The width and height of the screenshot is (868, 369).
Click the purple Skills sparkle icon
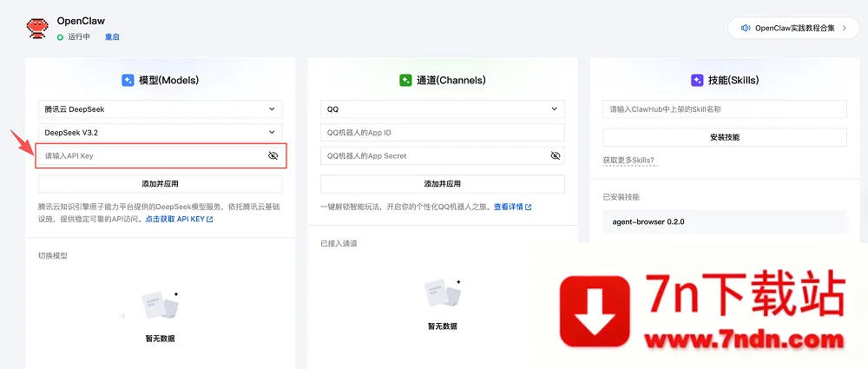coord(697,81)
